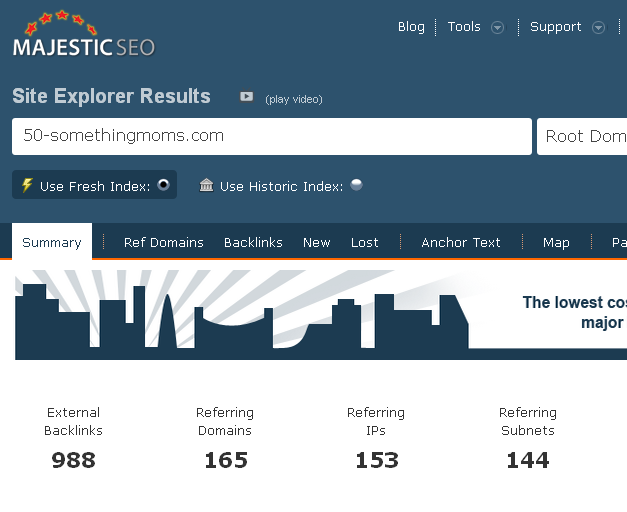Select the Use Fresh Index radio button
The height and width of the screenshot is (512, 627).
pyautogui.click(x=164, y=185)
